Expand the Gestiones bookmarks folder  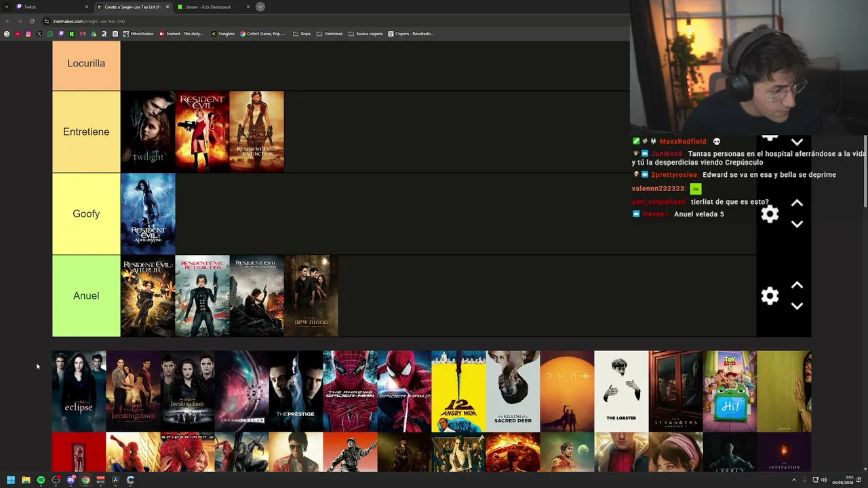tap(330, 34)
